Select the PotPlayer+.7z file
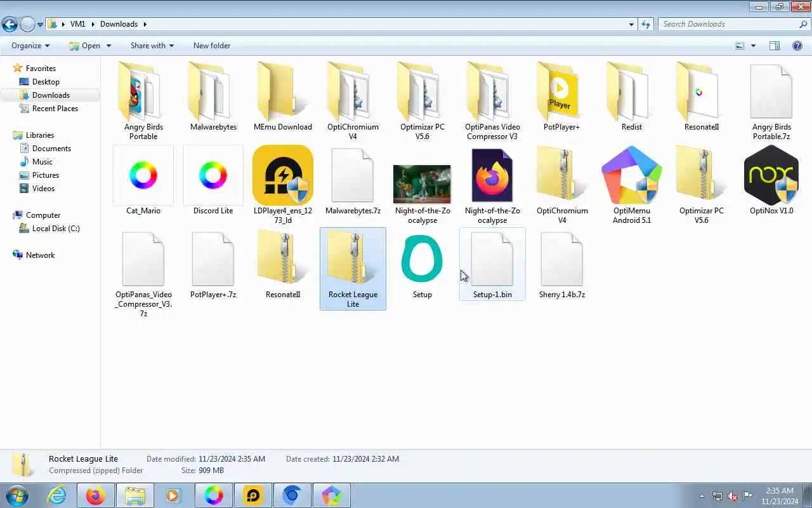 (x=213, y=265)
